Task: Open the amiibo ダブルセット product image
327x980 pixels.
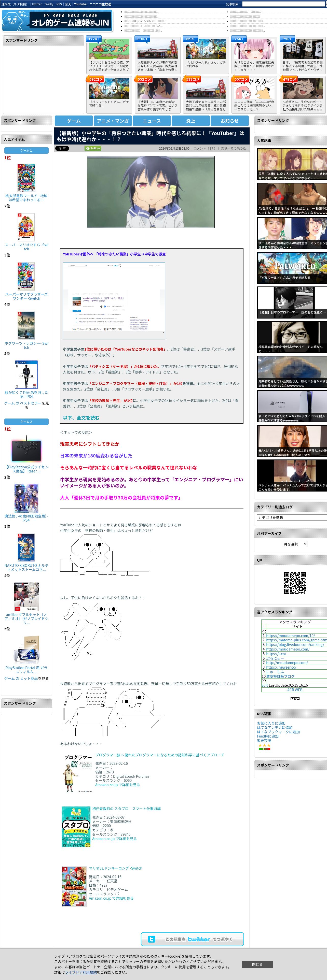Action: 26,597
